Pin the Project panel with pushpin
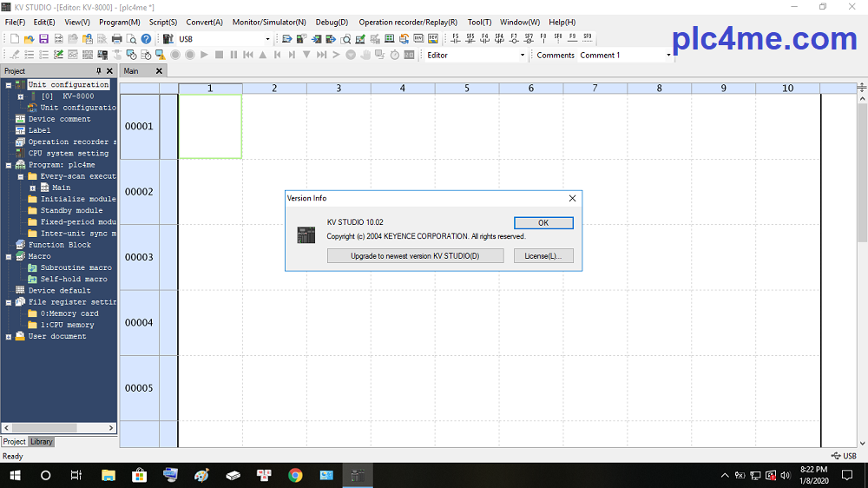Image resolution: width=868 pixels, height=488 pixels. click(x=99, y=71)
